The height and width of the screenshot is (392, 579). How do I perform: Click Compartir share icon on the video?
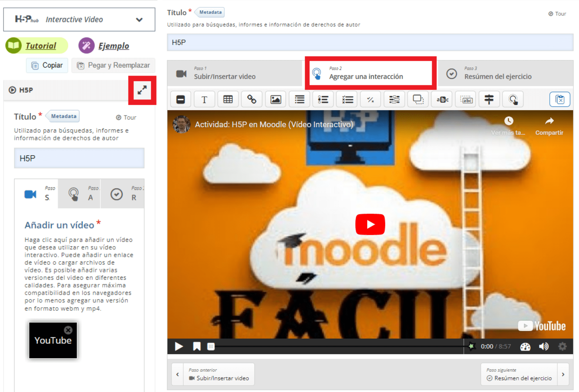pyautogui.click(x=549, y=126)
